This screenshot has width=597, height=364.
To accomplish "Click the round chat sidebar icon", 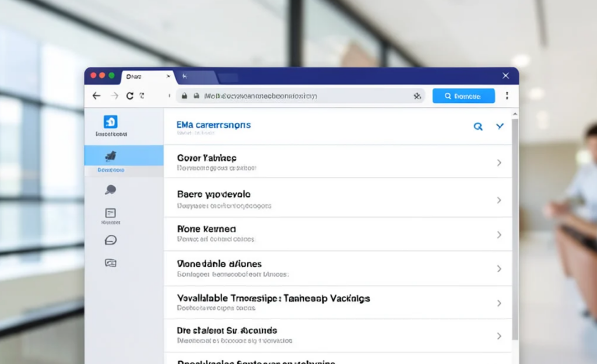I will 110,240.
